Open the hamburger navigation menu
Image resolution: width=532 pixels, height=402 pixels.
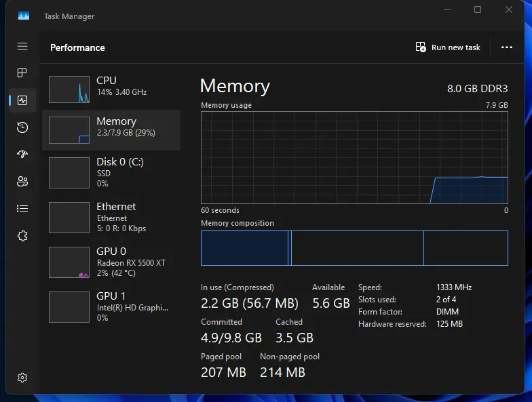(x=22, y=46)
